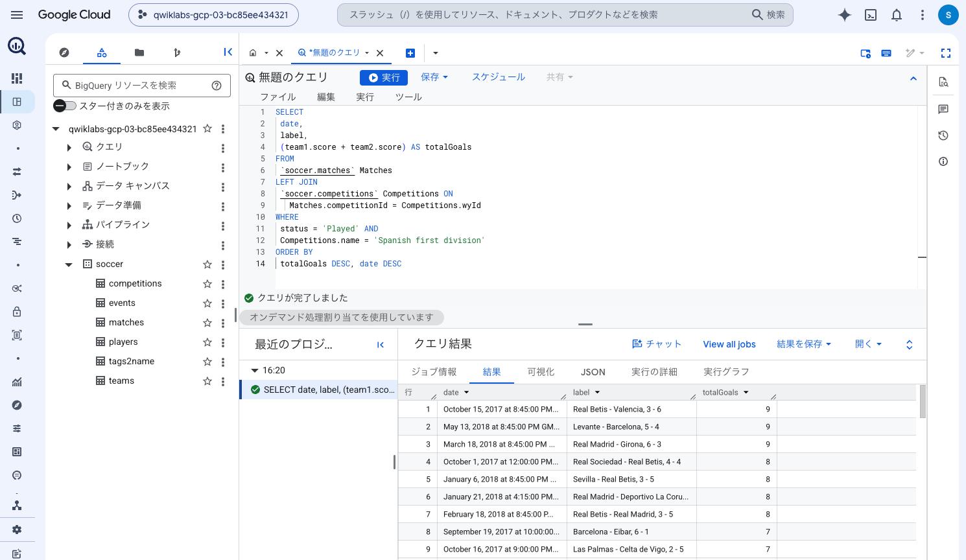Toggle show starred only switch

coord(65,106)
